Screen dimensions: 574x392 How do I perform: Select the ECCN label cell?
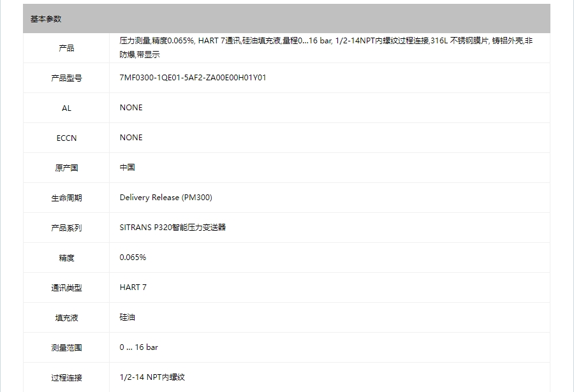click(66, 138)
